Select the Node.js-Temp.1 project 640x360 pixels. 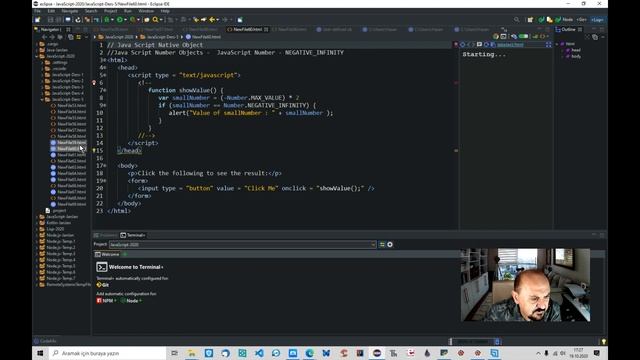point(57,241)
